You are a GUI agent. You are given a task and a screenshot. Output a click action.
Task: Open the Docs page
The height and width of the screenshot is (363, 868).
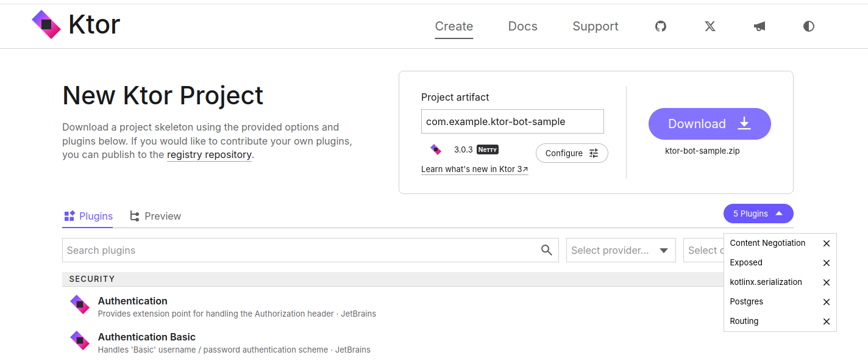[523, 26]
